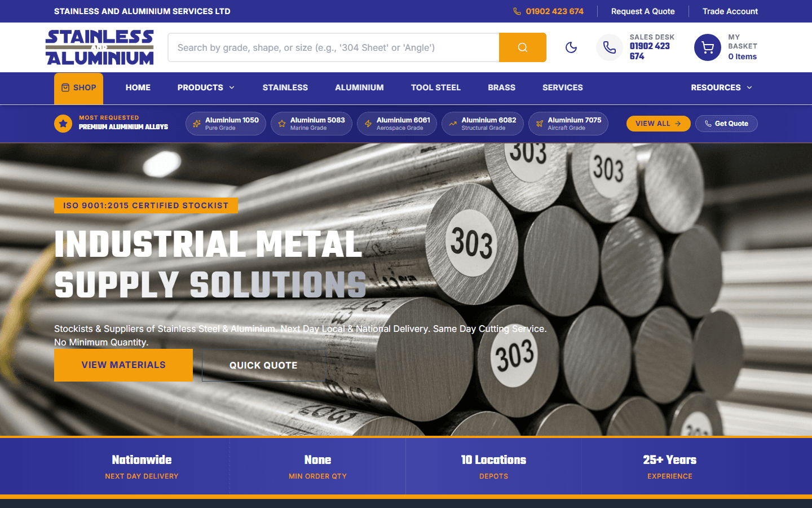Click inside the grade search field

click(333, 47)
